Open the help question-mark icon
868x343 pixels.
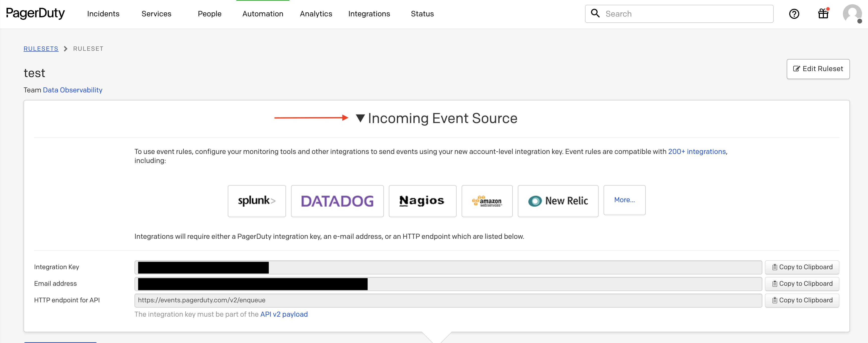794,14
